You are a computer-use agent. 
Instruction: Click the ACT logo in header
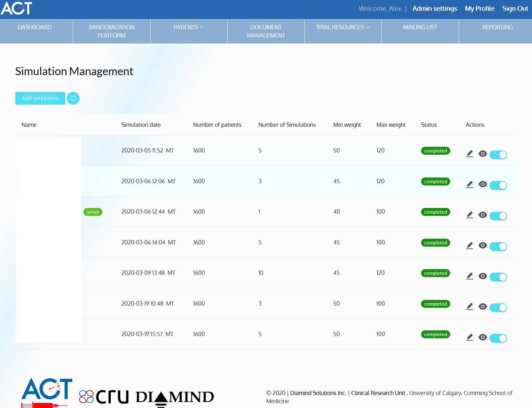(x=16, y=8)
